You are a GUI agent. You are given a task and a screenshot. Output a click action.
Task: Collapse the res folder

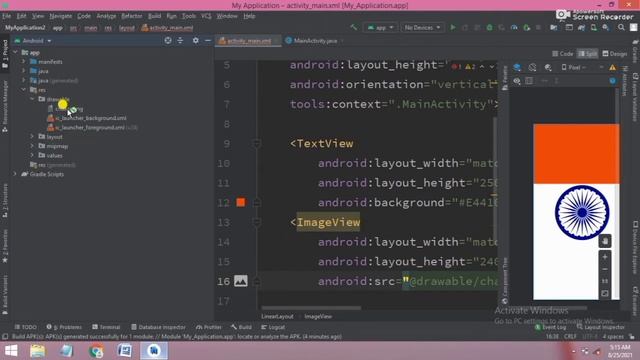pos(24,90)
